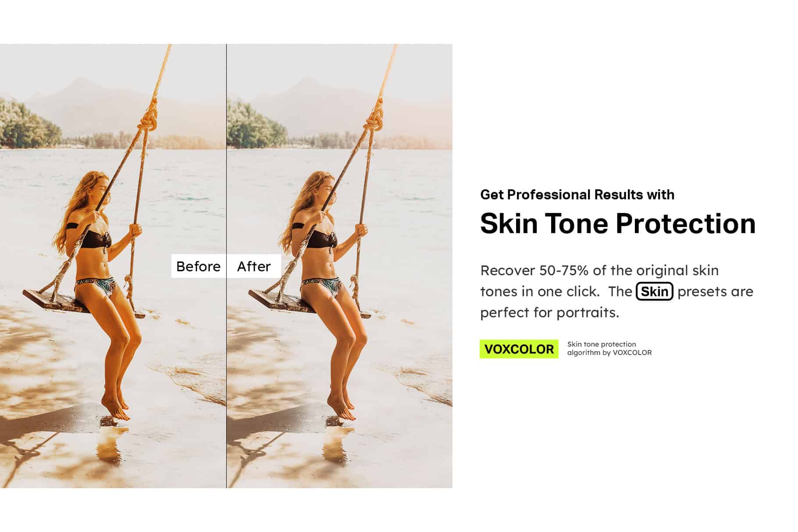Screen dimensions: 798x532
Task: Click the outlined Skin preset tag
Action: [x=655, y=291]
